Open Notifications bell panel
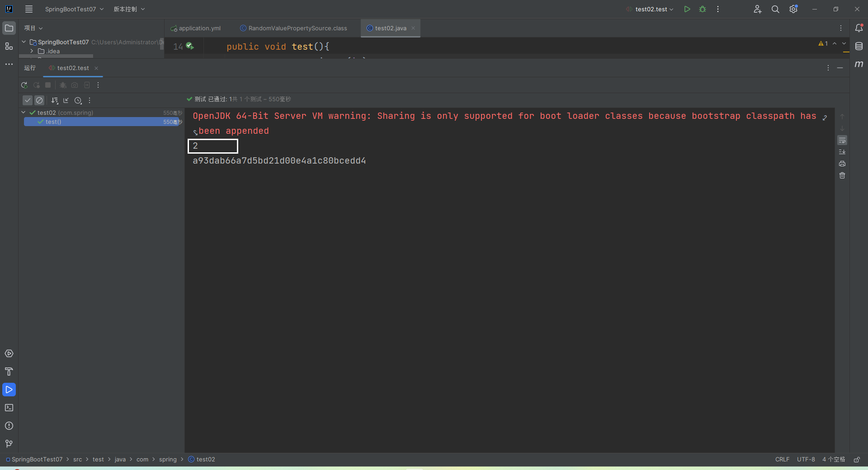 (859, 28)
